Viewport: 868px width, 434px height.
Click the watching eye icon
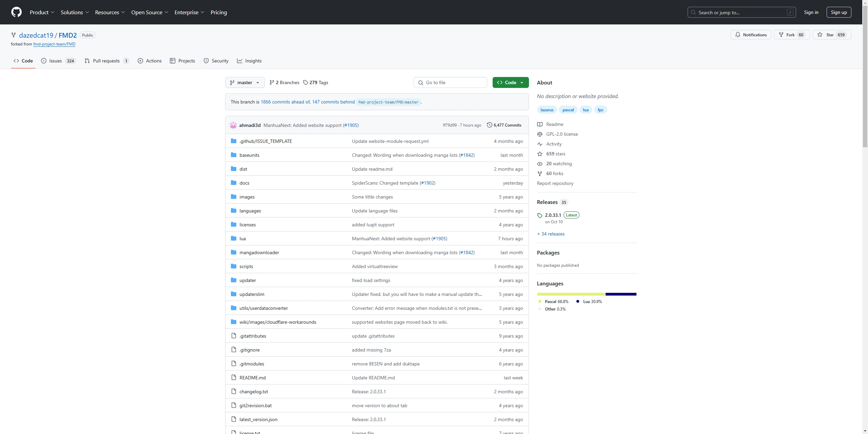(540, 164)
